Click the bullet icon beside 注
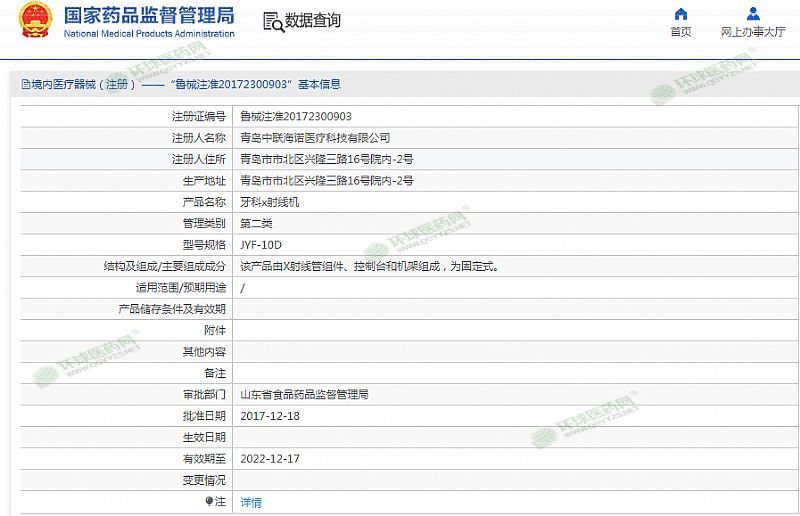The width and height of the screenshot is (800, 516). pos(209,501)
